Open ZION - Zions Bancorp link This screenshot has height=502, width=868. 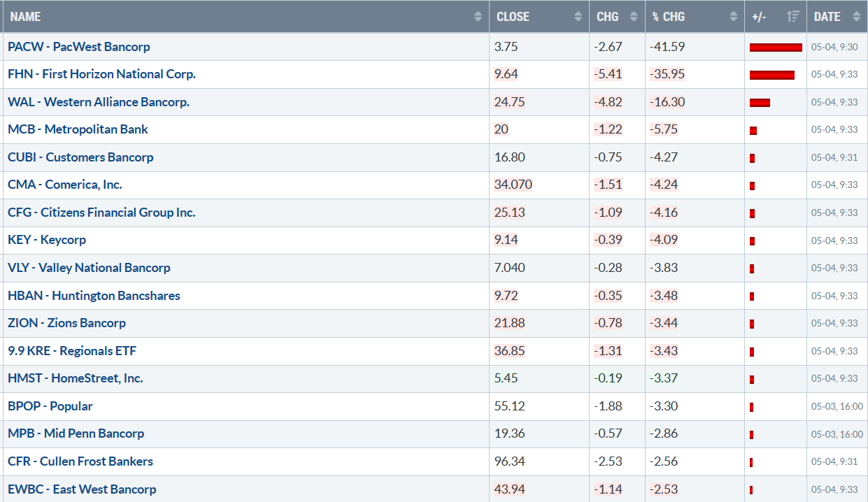(x=67, y=323)
